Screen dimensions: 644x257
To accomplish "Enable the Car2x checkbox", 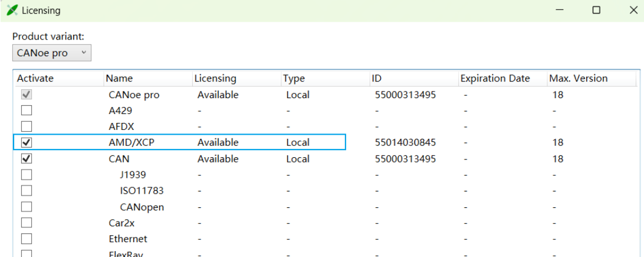I will coord(27,223).
